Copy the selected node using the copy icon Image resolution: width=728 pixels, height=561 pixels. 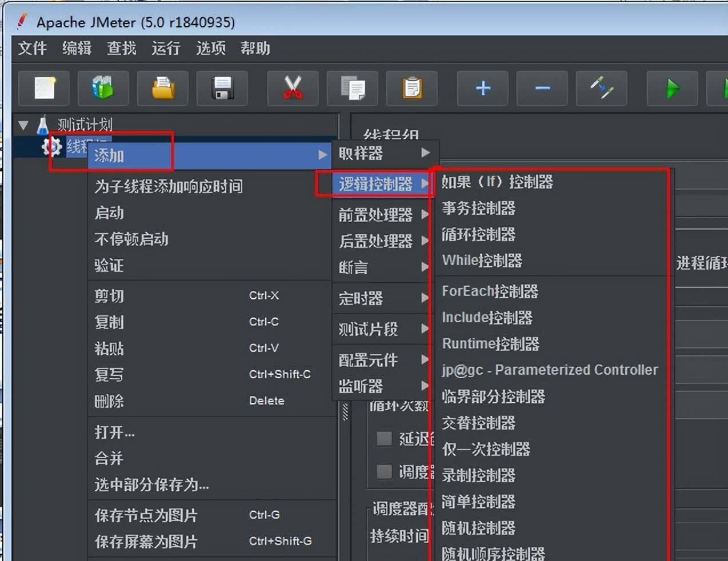point(352,89)
